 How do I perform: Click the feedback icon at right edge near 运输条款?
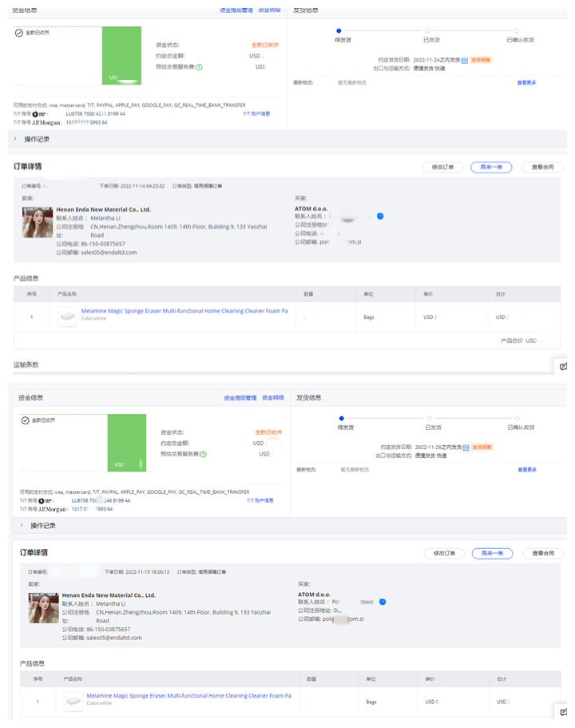[564, 364]
